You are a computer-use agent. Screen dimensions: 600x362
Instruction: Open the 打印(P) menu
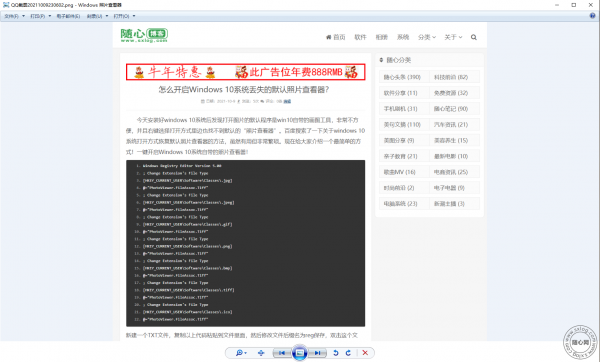click(x=40, y=16)
